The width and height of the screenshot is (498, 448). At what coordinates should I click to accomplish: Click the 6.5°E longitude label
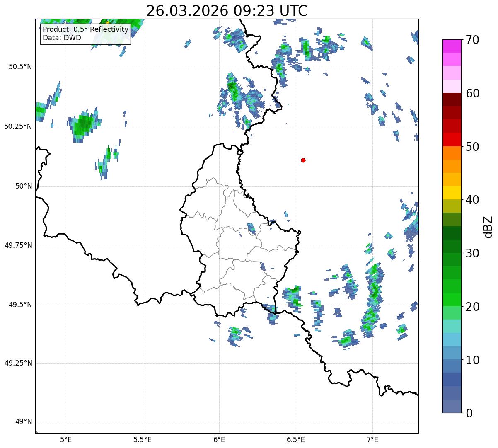296,440
